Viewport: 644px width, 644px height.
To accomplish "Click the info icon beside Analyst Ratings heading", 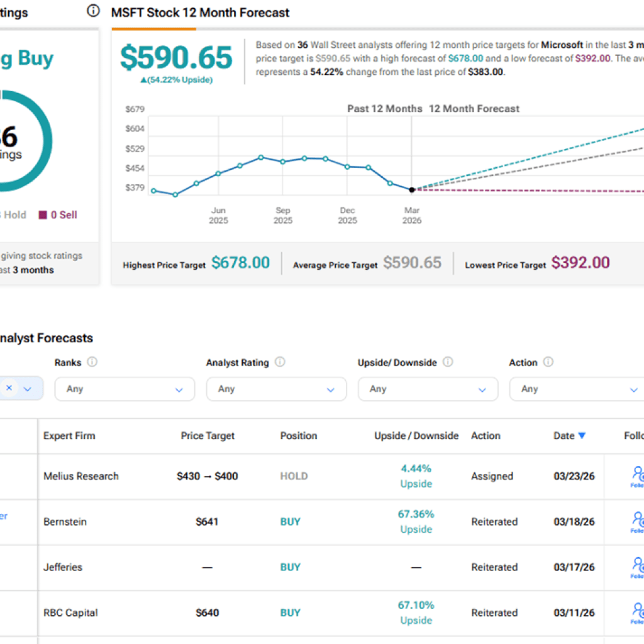I will (x=92, y=10).
